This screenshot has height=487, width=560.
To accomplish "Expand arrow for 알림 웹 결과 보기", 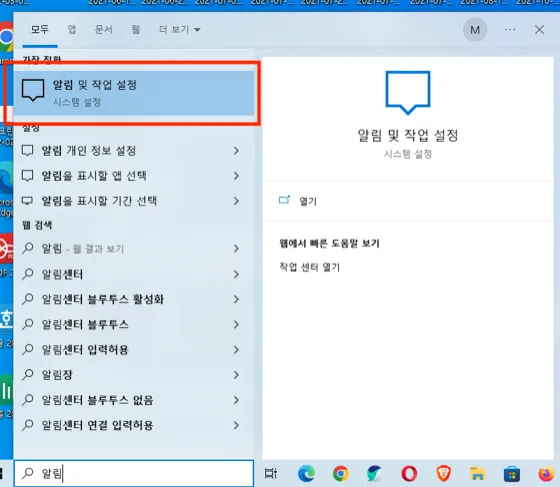I will (236, 248).
